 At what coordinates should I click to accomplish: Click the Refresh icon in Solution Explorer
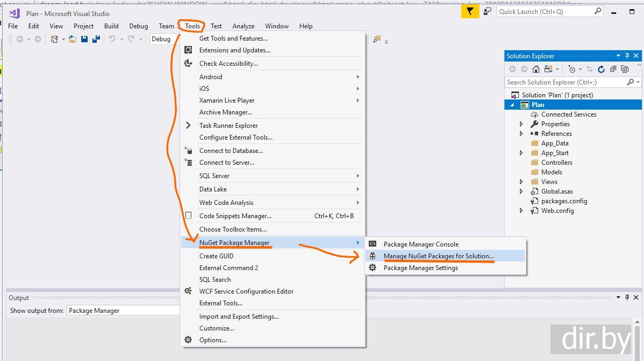(601, 69)
